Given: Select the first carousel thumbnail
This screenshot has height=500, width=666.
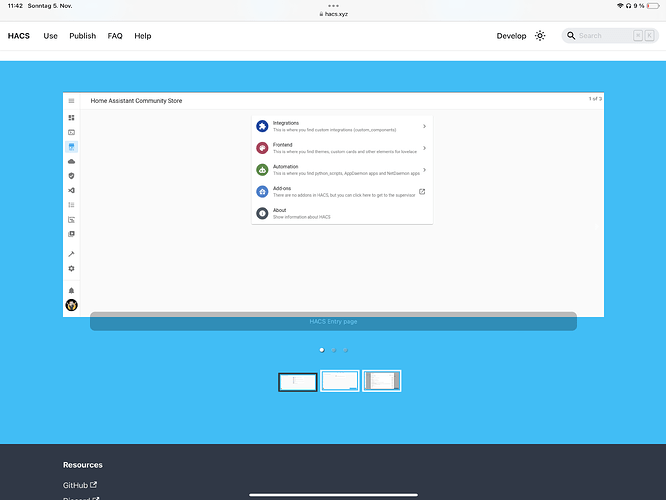Looking at the screenshot, I should coord(298,382).
